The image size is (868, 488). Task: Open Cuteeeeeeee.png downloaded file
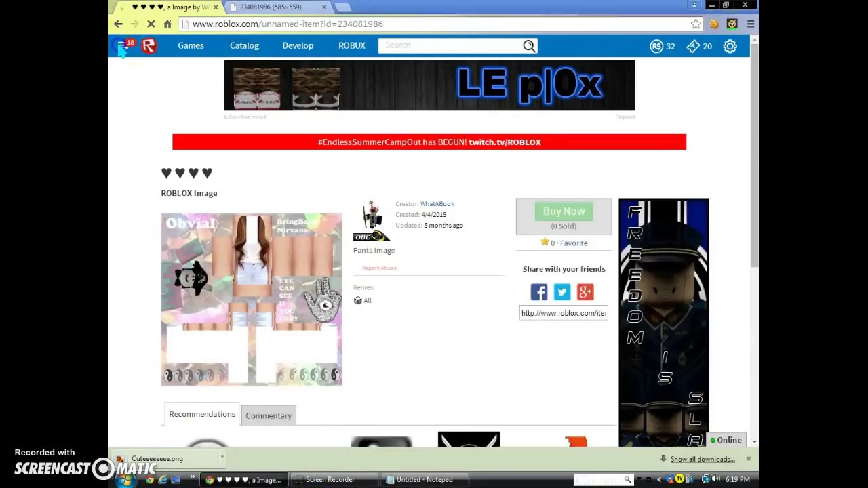click(157, 459)
